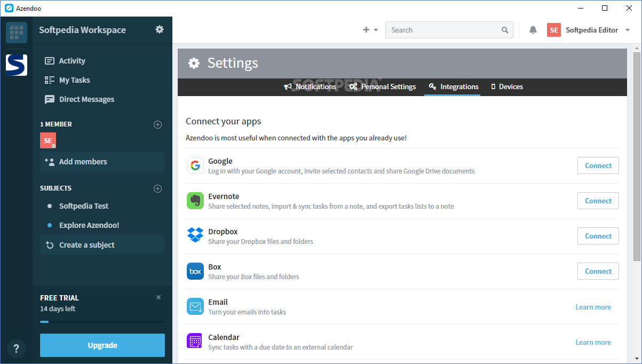Viewport: 642px width, 364px height.
Task: Click the '14 days left' text
Action: 58,308
